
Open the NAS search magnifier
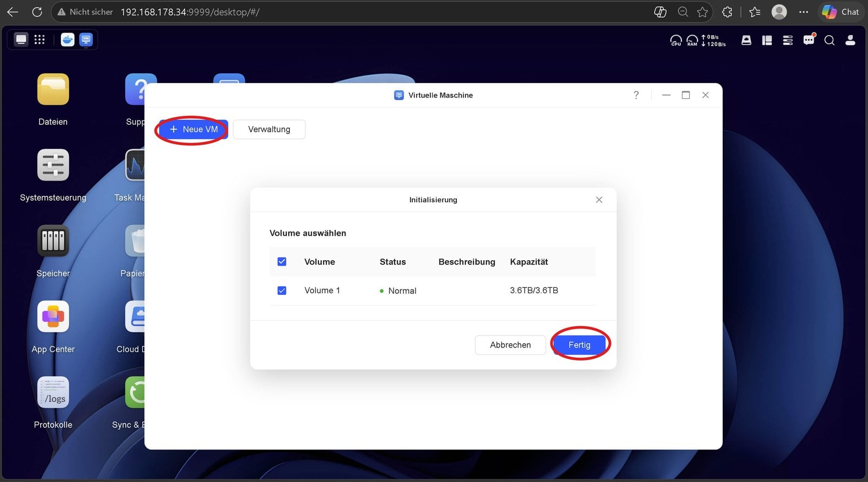pos(829,40)
